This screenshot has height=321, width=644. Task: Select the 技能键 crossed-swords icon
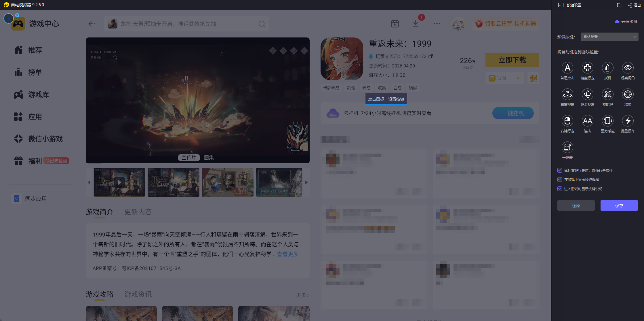pos(607,95)
